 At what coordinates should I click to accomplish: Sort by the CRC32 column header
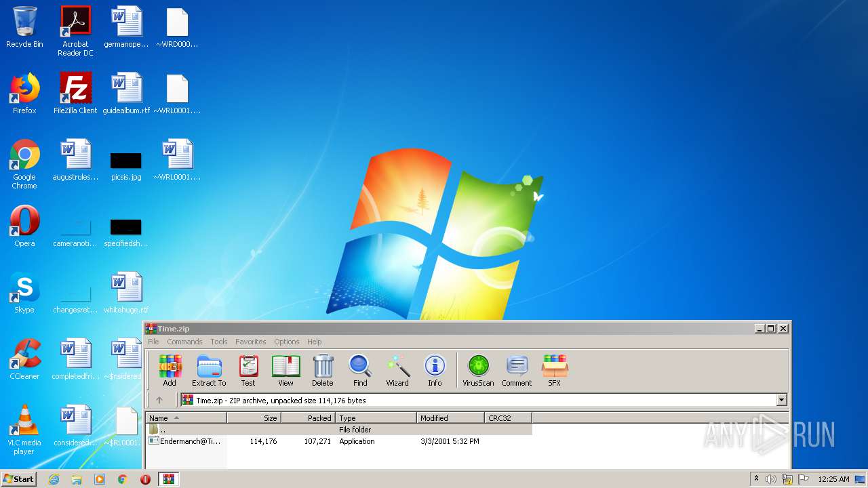(x=509, y=418)
